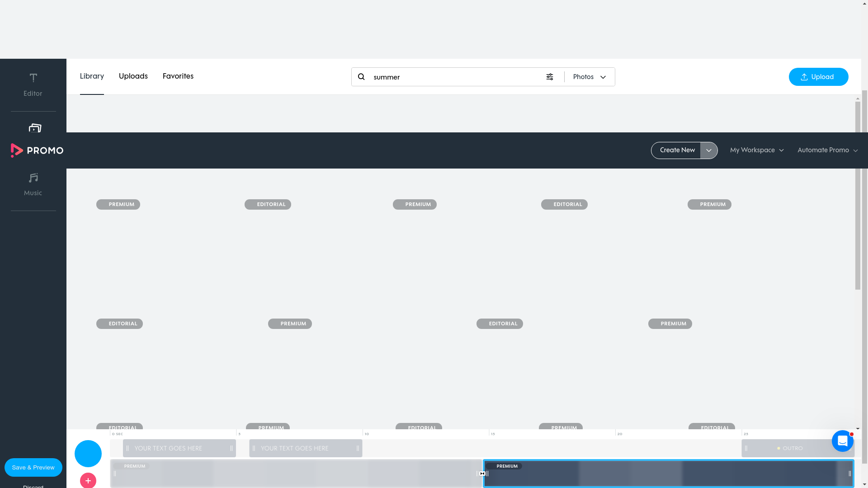Click the magnifying glass search icon
The width and height of the screenshot is (868, 488).
(361, 77)
